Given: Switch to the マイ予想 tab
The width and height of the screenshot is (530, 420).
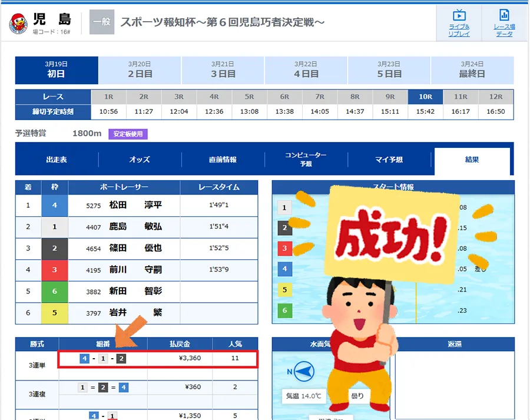Looking at the screenshot, I should click(x=389, y=160).
